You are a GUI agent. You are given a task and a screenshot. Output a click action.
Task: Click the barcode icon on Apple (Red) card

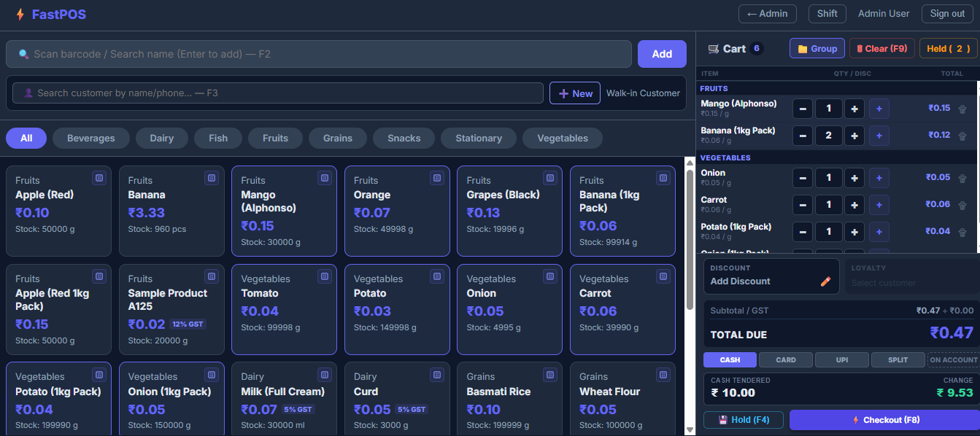tap(99, 178)
